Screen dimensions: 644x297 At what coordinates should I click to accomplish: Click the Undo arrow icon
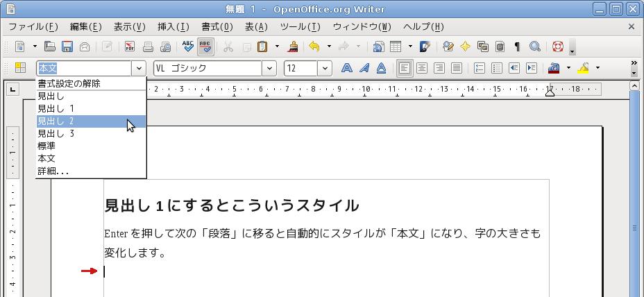(x=314, y=46)
